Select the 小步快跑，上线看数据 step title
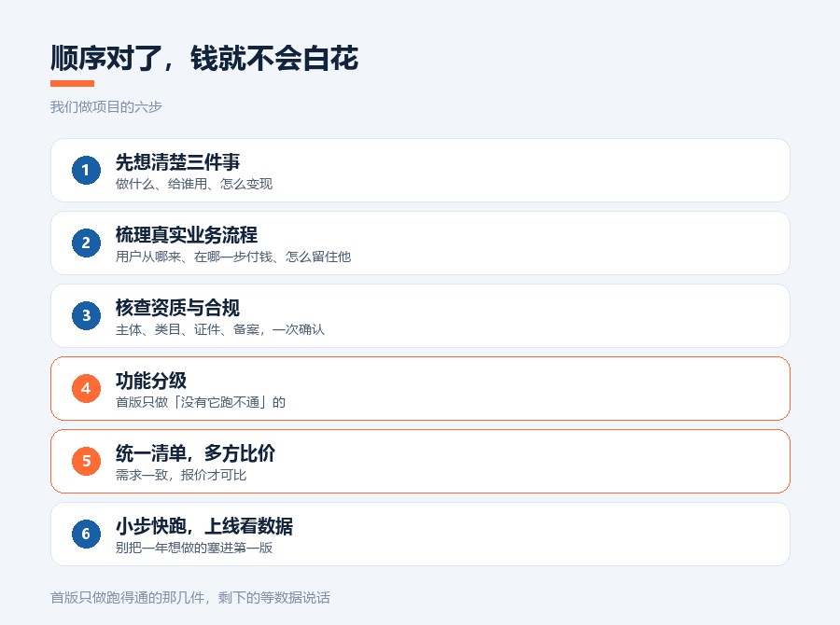 [204, 526]
